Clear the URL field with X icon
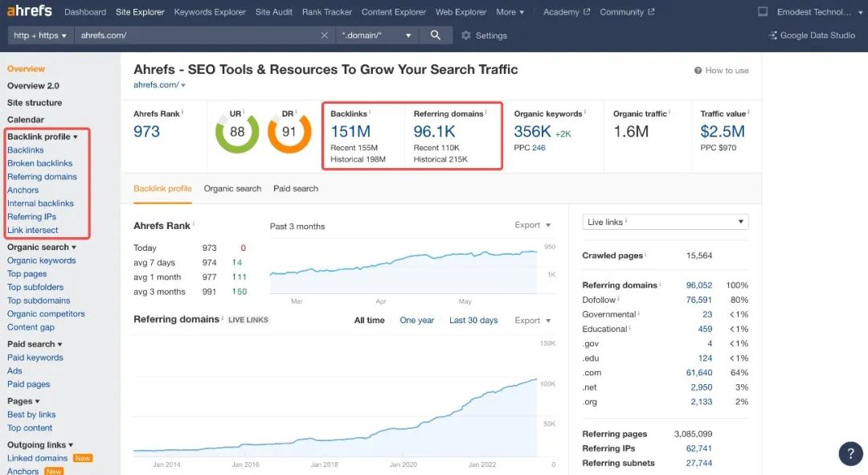The width and height of the screenshot is (868, 475). pyautogui.click(x=325, y=35)
